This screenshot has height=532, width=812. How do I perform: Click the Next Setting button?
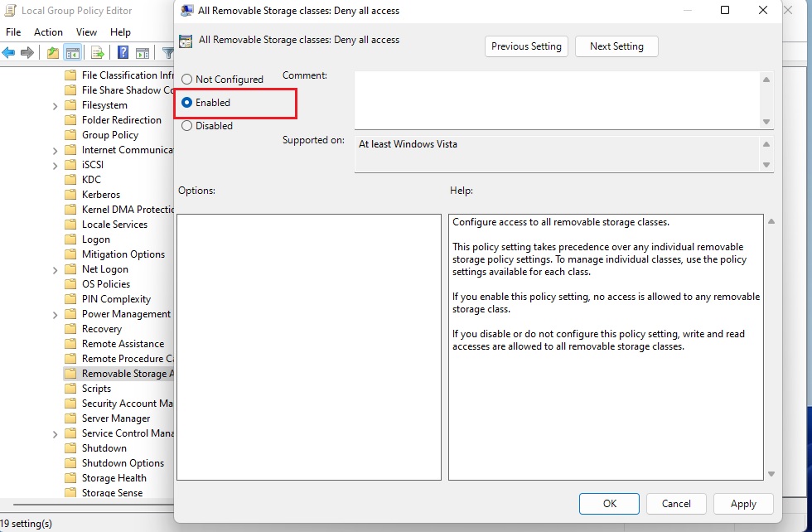pos(616,46)
